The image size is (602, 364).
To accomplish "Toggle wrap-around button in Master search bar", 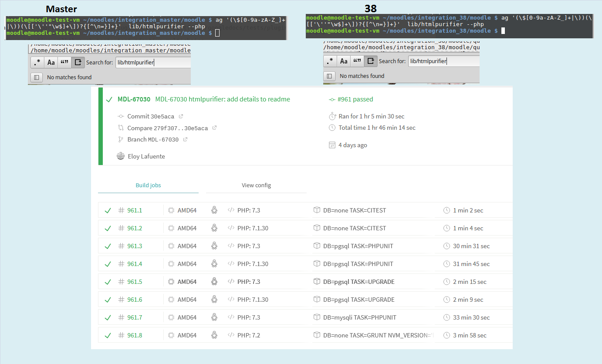I will 78,63.
